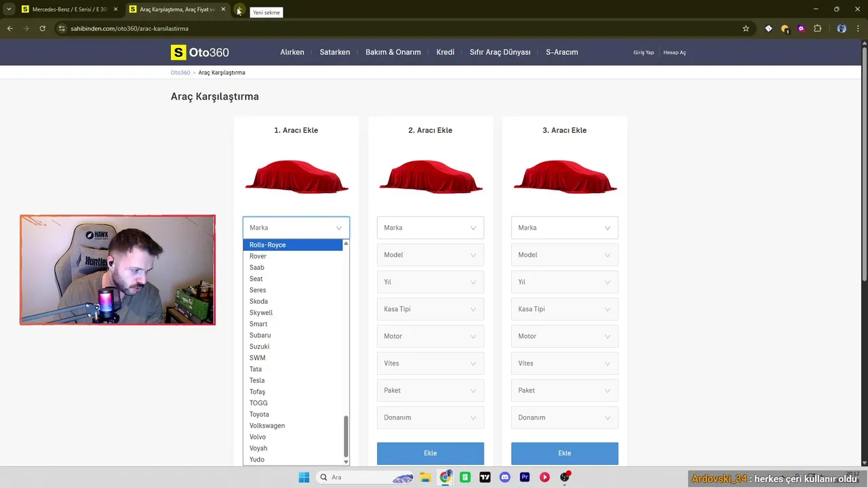Click Ekle button under 3. Aracı Ekle
868x488 pixels.
[565, 453]
